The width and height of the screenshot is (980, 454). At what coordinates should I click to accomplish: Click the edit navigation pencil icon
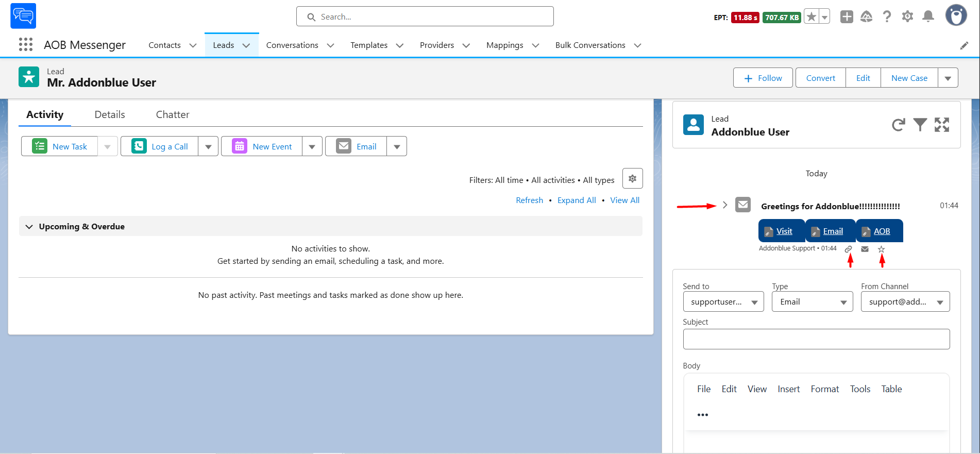(x=964, y=45)
